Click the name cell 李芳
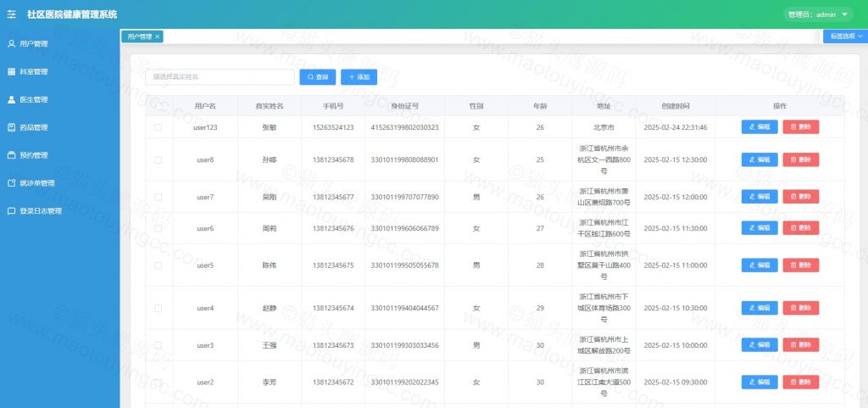Viewport: 868px width, 408px height. pos(269,383)
